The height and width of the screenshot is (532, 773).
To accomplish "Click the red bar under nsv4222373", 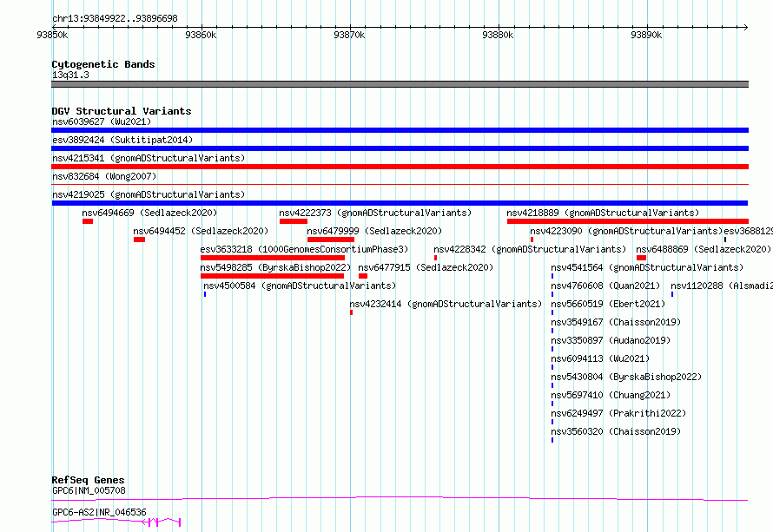I will 294,221.
